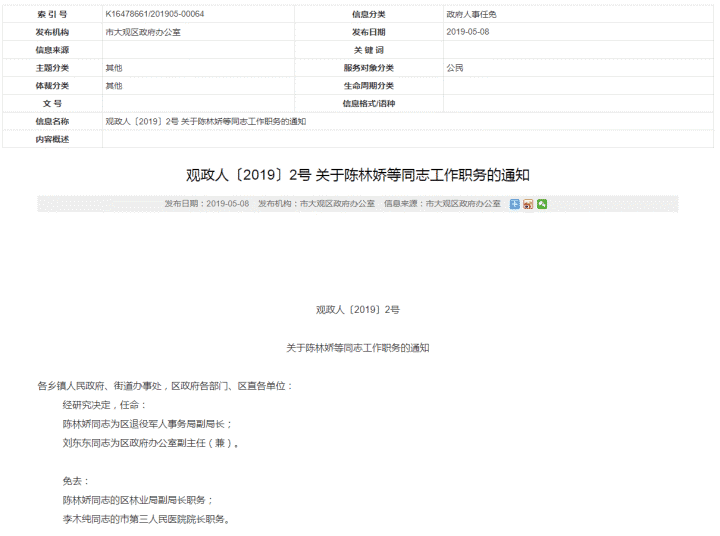Select index number K16478661/201905-00064
The image size is (720, 536).
coord(155,14)
